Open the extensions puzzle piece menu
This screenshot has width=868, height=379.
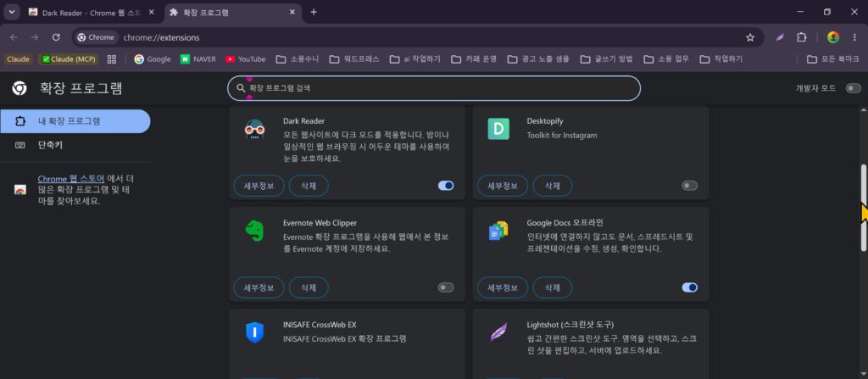(x=801, y=37)
